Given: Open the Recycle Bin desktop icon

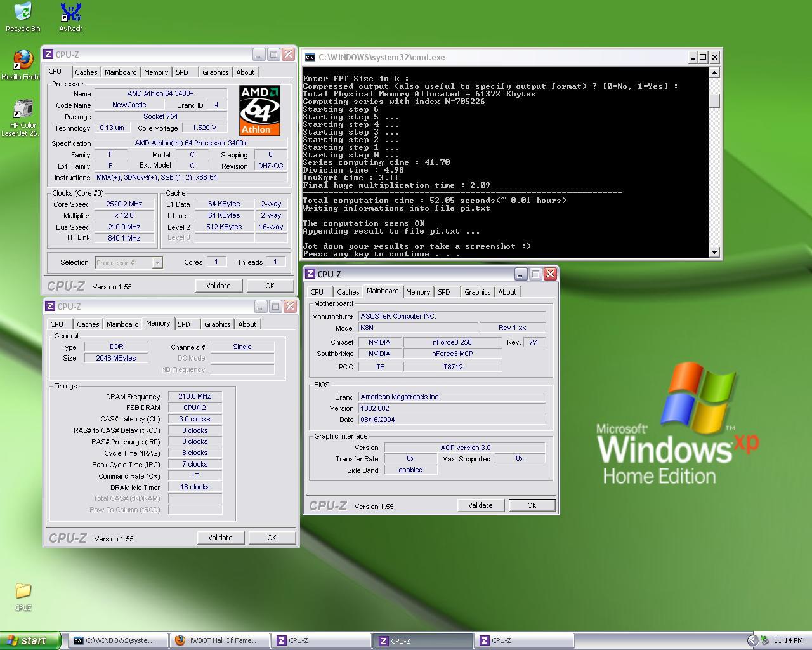Looking at the screenshot, I should click(x=23, y=17).
